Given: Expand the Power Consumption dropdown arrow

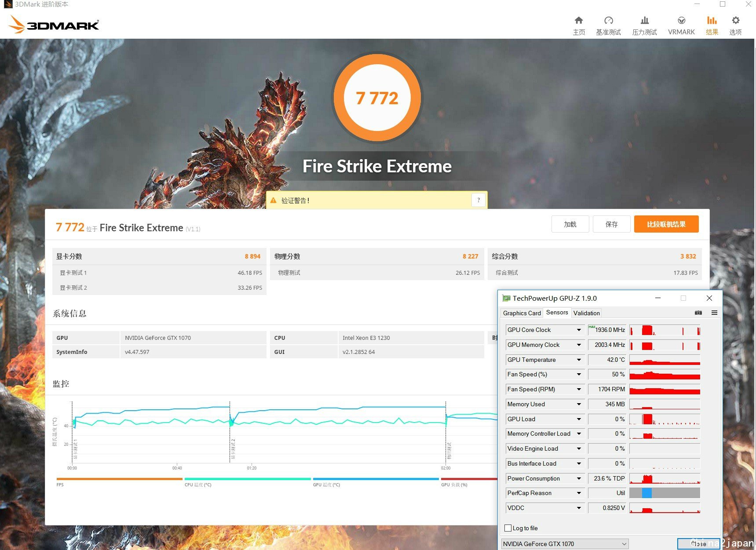Looking at the screenshot, I should (x=579, y=478).
